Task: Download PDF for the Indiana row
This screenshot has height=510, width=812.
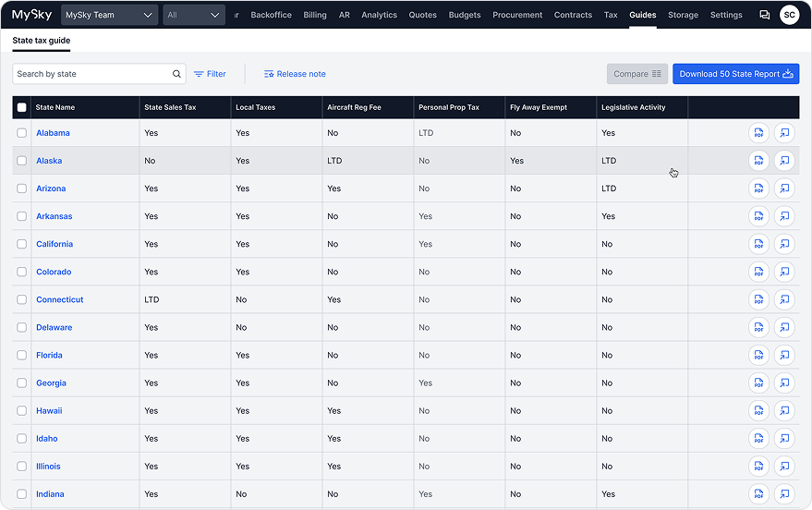Action: (x=758, y=494)
